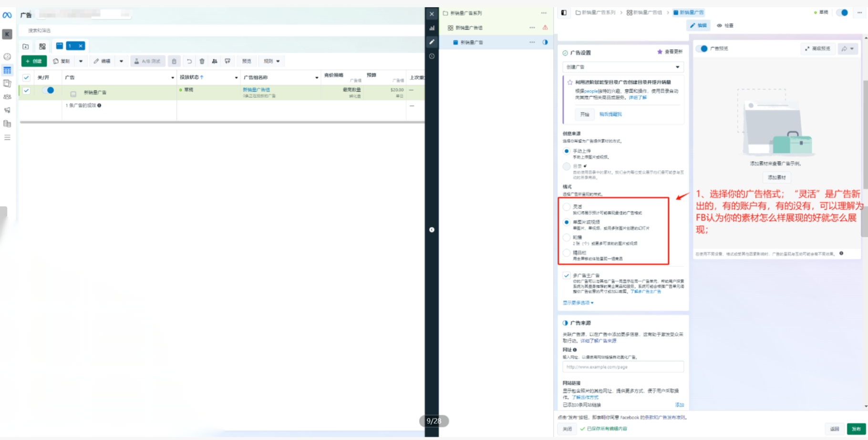The image size is (868, 440).
Task: Click the undo arrow icon in toolbar
Action: [189, 61]
